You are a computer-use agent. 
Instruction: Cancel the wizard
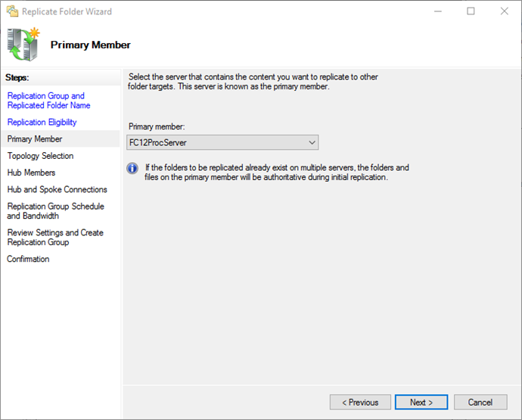coord(480,403)
